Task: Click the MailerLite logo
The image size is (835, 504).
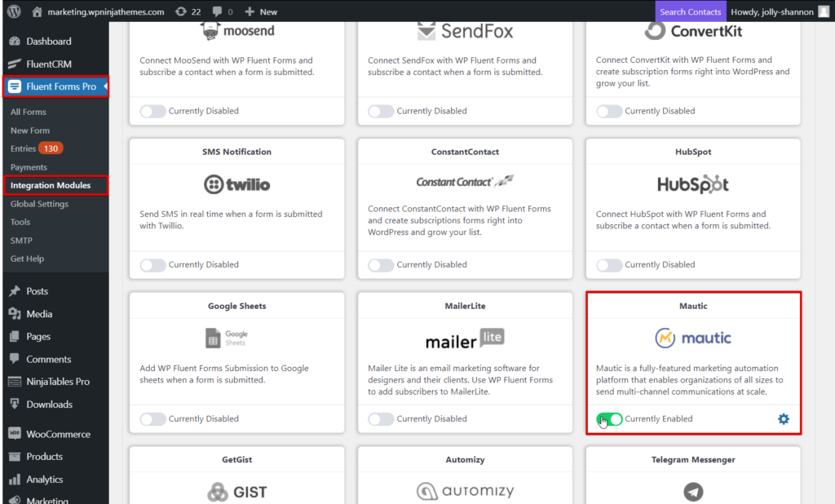Action: pyautogui.click(x=465, y=338)
